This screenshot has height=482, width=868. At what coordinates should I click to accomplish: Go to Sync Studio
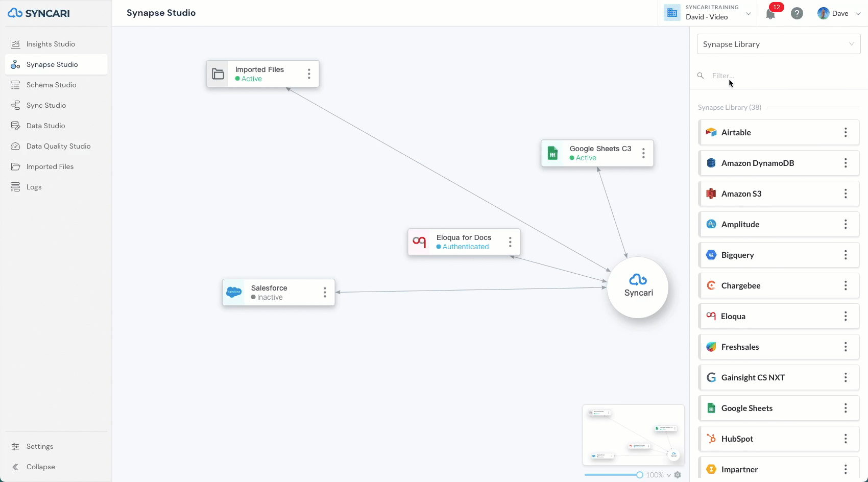pyautogui.click(x=56, y=105)
